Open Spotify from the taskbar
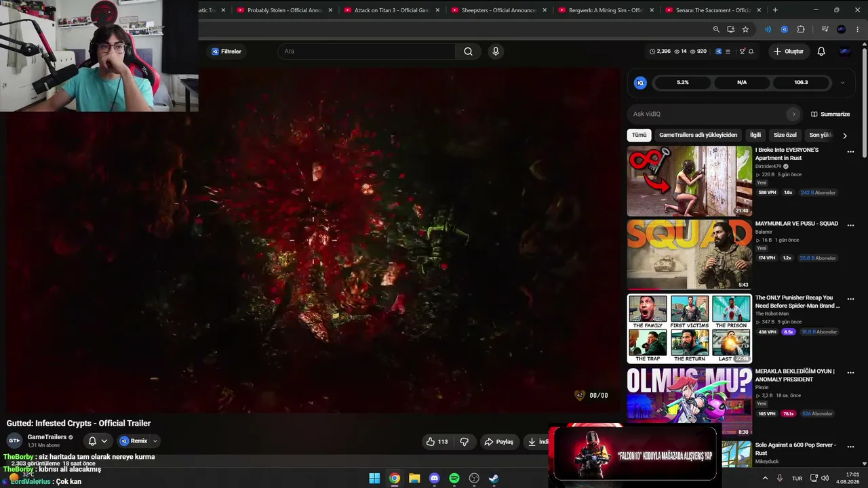868x488 pixels. 454,479
